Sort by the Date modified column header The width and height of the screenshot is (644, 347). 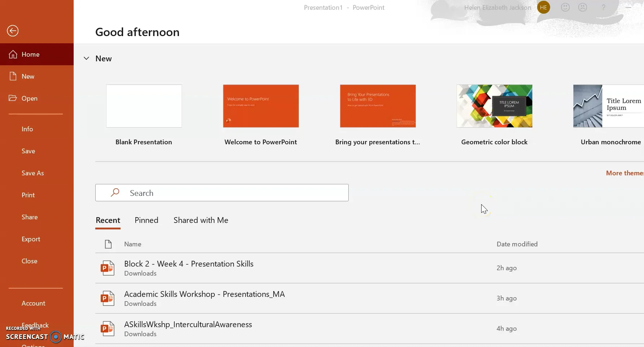coord(517,244)
